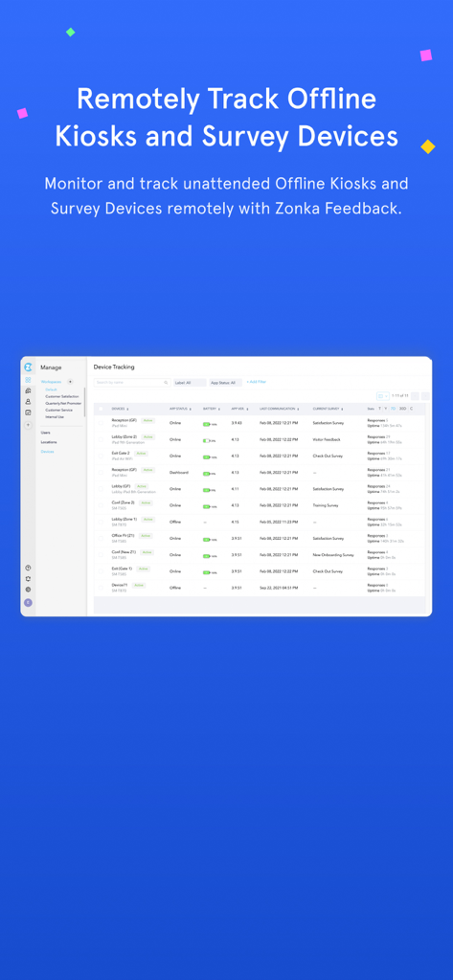Click the Dashboard status for Reception (GF)
453x980 pixels.
tap(179, 473)
